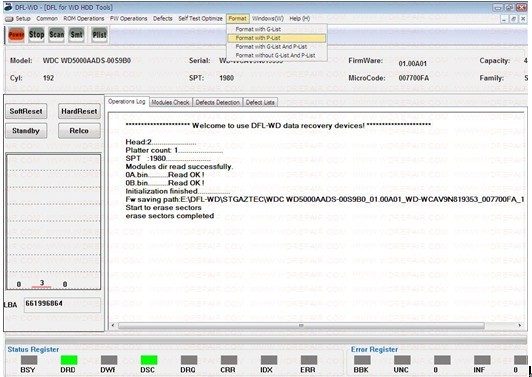The image size is (532, 377).
Task: Click the Cyl value 192
Action: (x=48, y=78)
